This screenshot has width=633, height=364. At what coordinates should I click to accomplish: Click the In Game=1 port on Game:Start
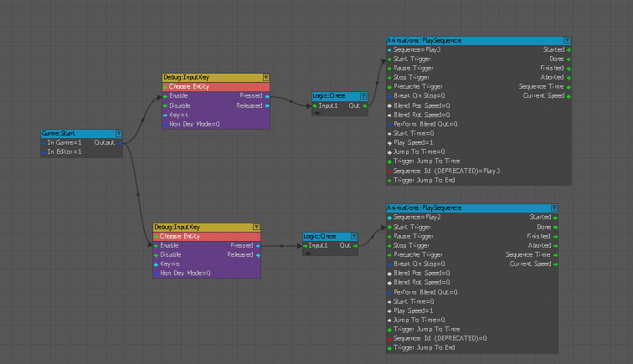point(64,142)
